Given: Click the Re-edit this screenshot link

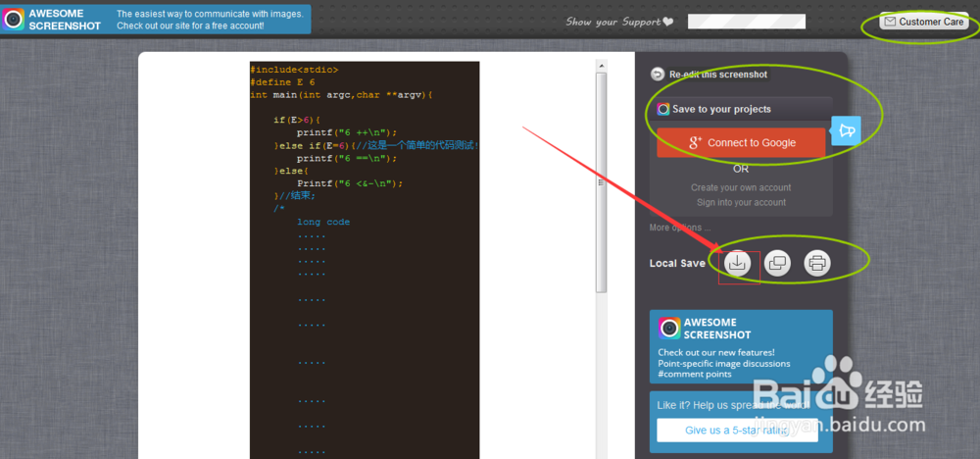Looking at the screenshot, I should [718, 75].
